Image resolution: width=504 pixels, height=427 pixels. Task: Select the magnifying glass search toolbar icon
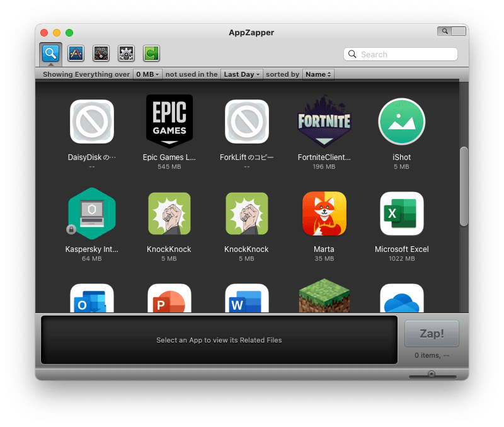click(x=50, y=53)
